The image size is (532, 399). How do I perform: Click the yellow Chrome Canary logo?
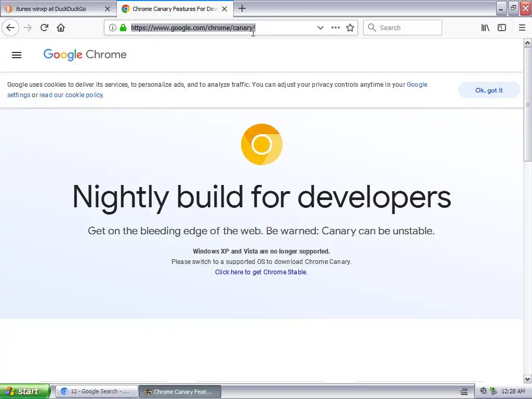262,144
